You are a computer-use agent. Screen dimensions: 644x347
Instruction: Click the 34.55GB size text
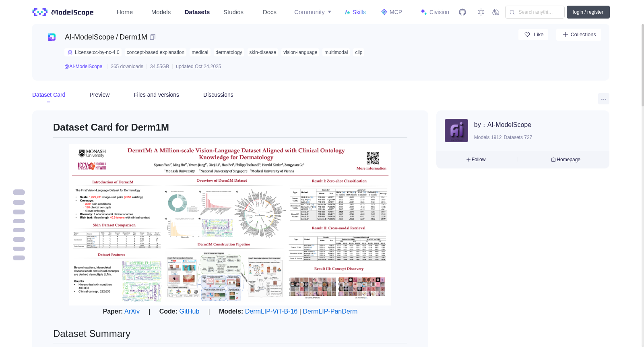point(159,66)
